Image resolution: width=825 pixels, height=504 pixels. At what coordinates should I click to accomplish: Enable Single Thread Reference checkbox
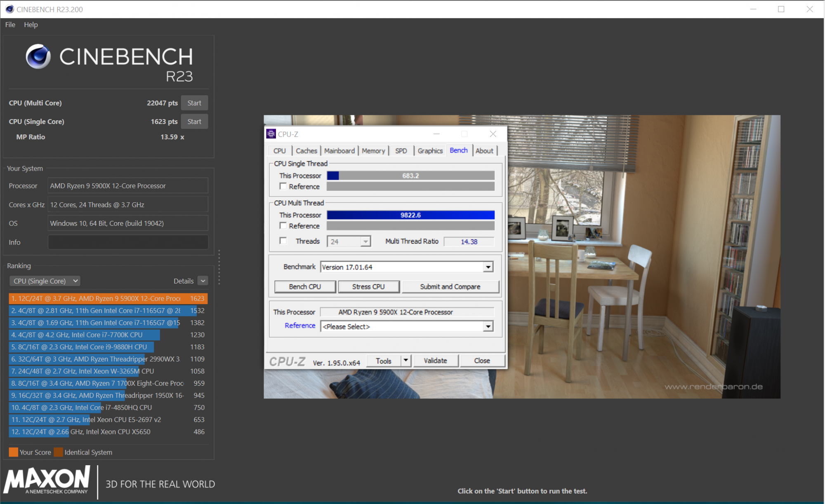tap(283, 186)
